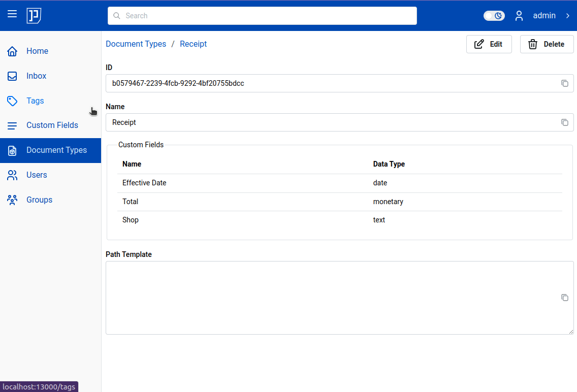Click the Path Template text area

[339, 298]
